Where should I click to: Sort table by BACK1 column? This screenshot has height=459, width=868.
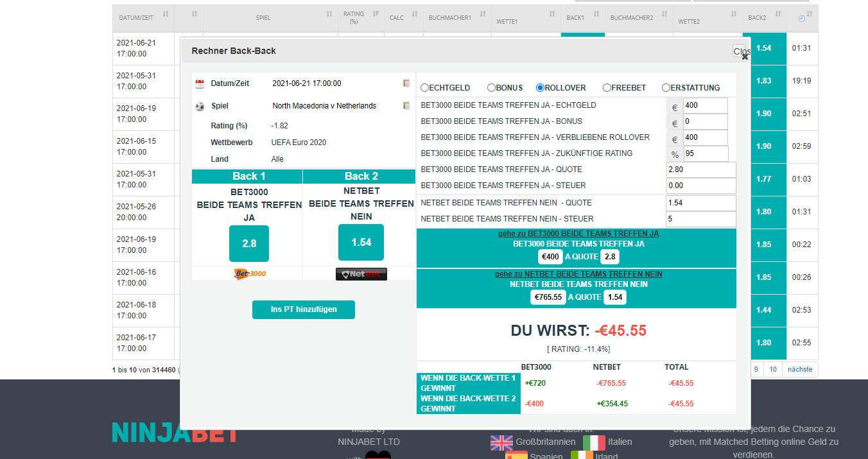(583, 17)
